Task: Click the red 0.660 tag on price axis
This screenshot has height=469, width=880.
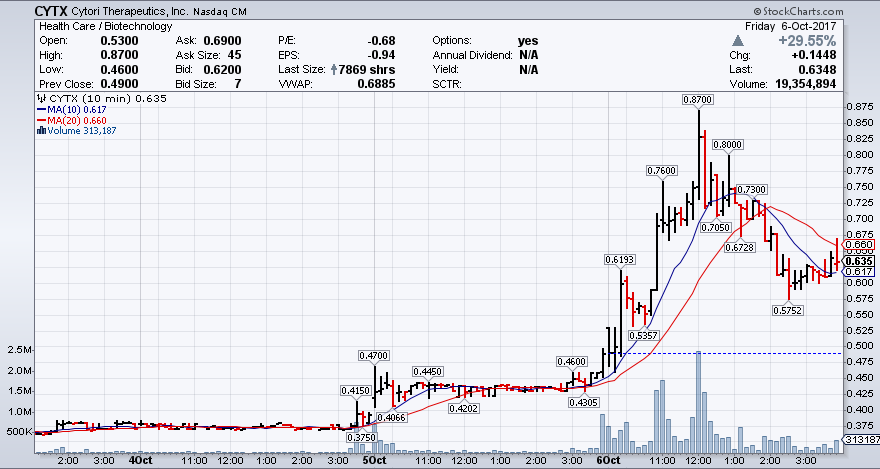Action: [x=860, y=245]
